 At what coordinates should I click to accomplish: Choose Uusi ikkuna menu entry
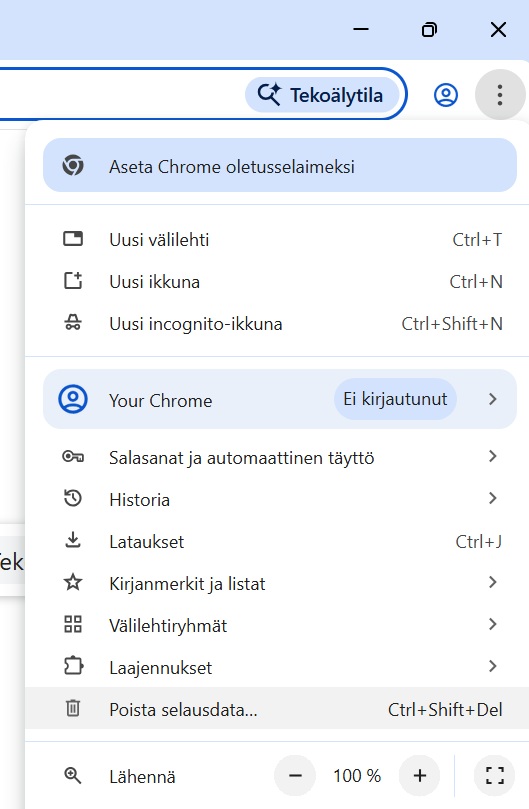pyautogui.click(x=277, y=282)
